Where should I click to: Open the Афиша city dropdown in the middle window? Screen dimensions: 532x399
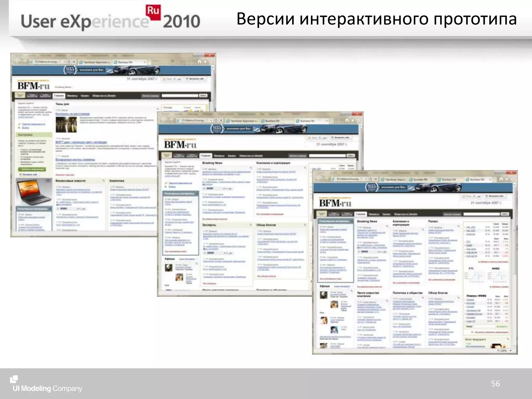[x=197, y=259]
